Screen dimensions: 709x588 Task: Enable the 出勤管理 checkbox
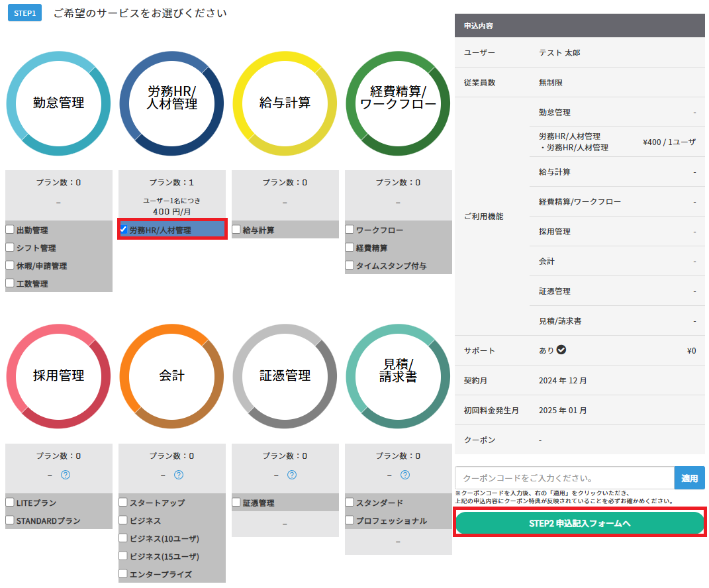[10, 230]
